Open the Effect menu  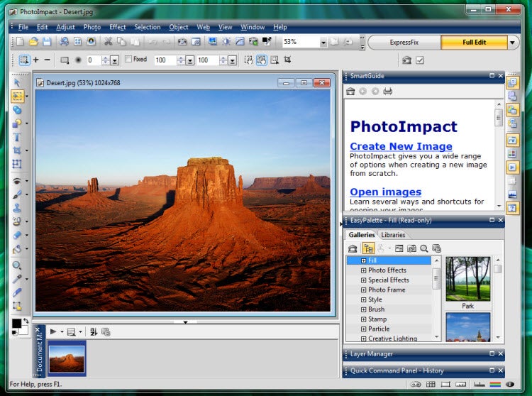click(x=117, y=27)
